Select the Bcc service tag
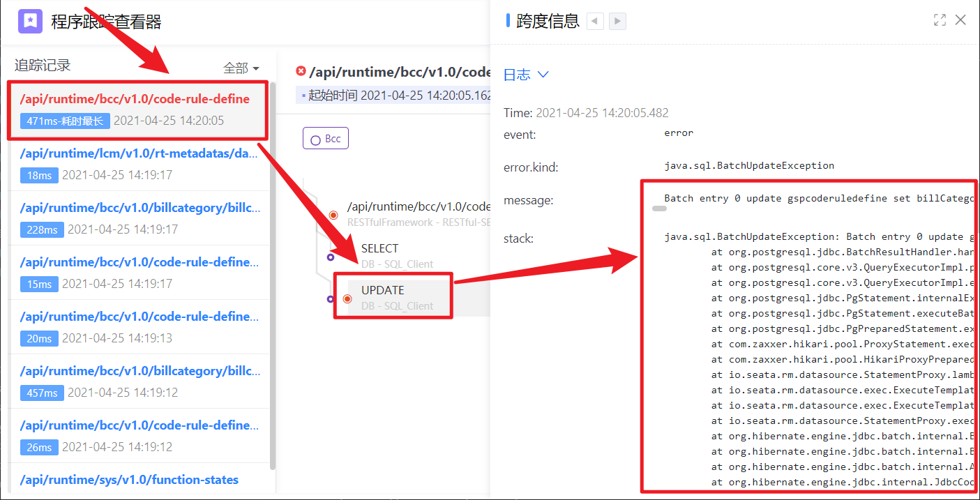980x500 pixels. click(326, 138)
